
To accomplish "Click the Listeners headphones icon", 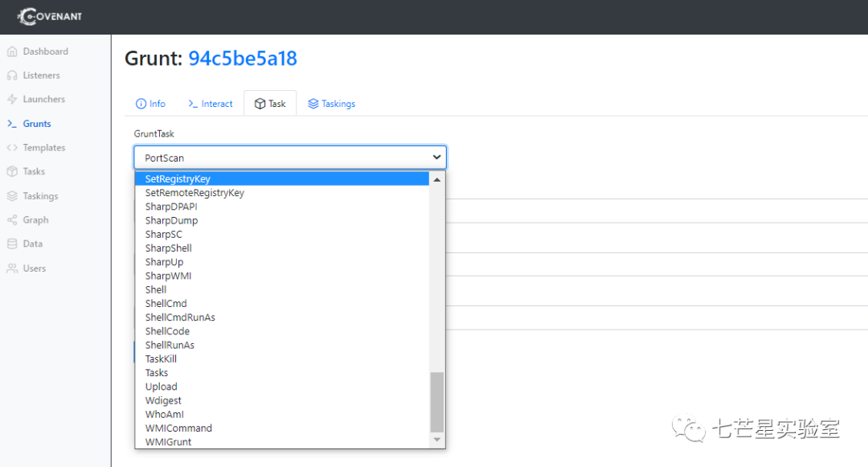I will click(12, 76).
